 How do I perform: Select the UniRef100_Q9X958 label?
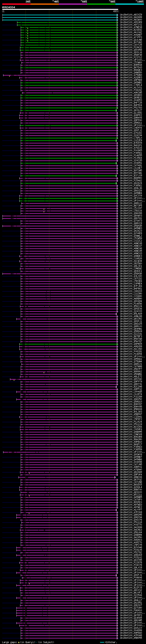coord(131,50)
